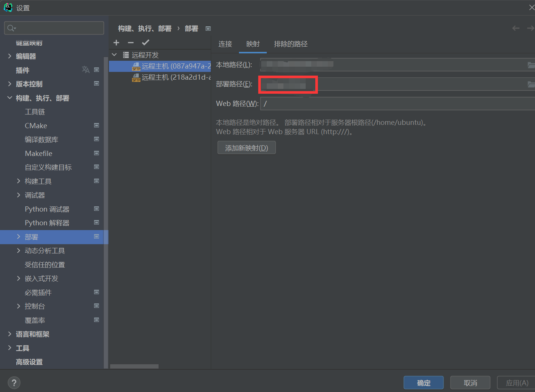Viewport: 535px width, 392px height.
Task: Click the 取消 button
Action: click(470, 383)
